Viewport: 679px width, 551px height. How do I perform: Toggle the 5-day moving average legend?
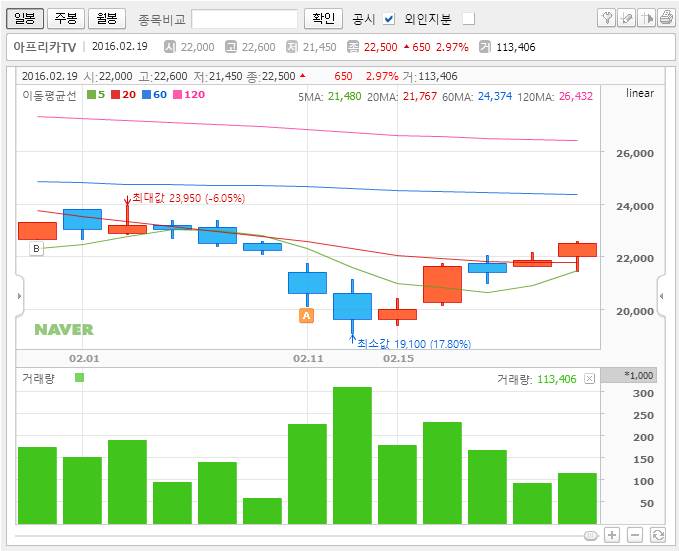click(96, 94)
